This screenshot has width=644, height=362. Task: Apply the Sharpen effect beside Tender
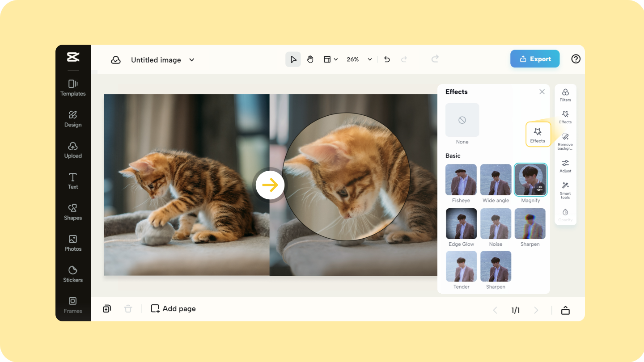496,266
